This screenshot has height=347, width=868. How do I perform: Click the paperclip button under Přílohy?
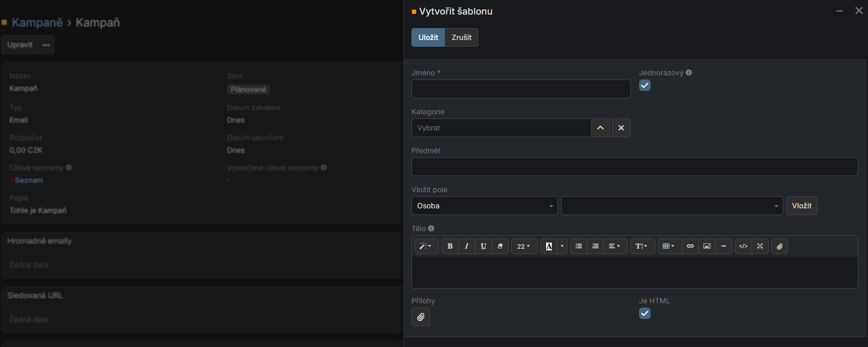(421, 317)
